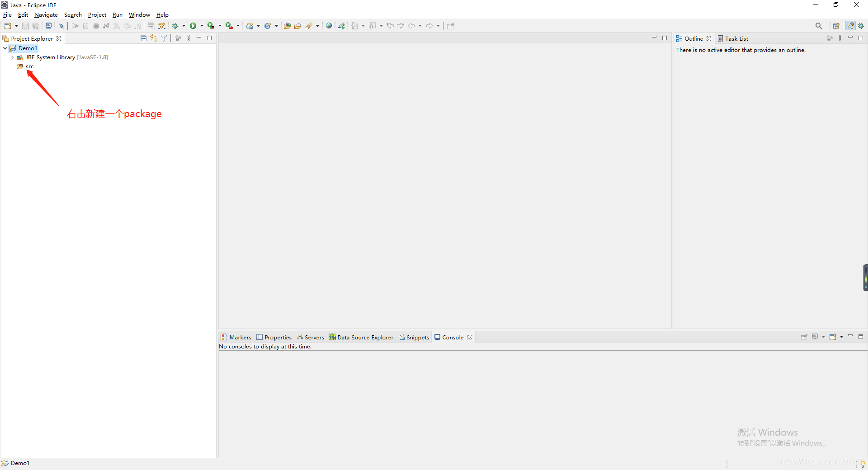Click the Next Annotation icon

pyautogui.click(x=354, y=26)
